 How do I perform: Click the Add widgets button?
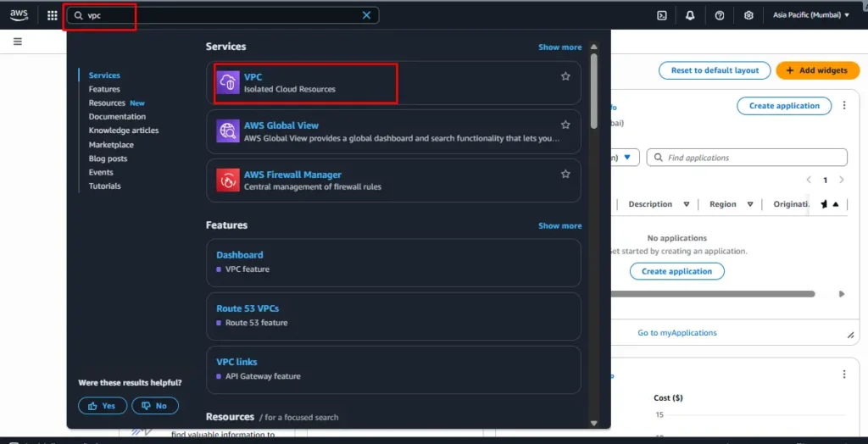(x=818, y=70)
